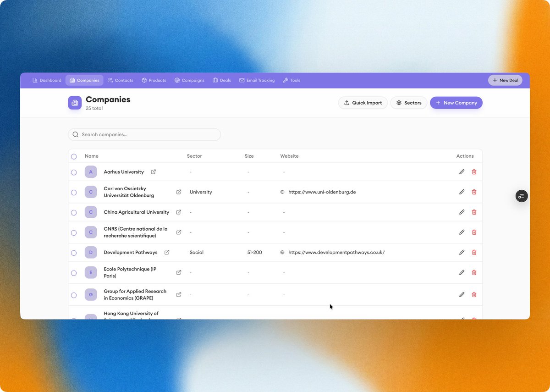Click the floating dark circular list icon
This screenshot has width=550, height=392.
click(x=521, y=196)
